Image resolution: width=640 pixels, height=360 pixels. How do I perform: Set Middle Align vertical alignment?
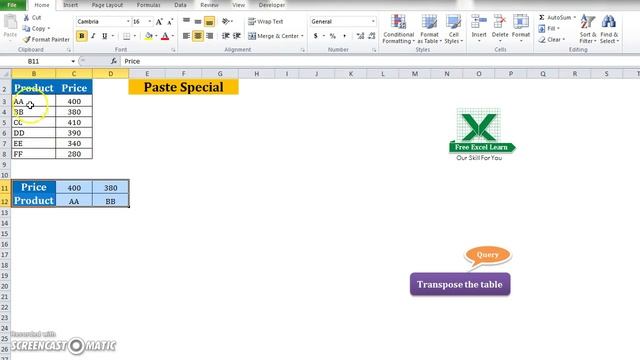tap(198, 21)
